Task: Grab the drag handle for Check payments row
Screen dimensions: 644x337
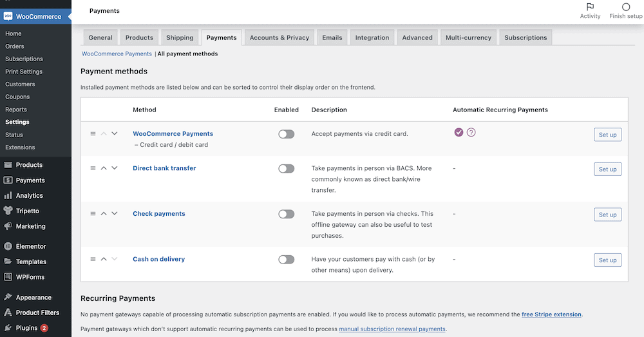Action: point(93,214)
